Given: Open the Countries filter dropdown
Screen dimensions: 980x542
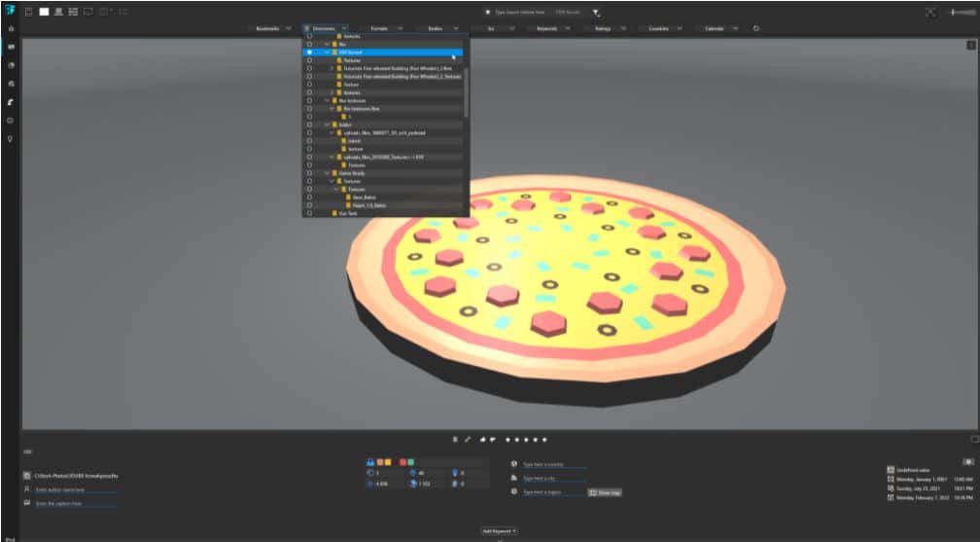Looking at the screenshot, I should point(662,28).
